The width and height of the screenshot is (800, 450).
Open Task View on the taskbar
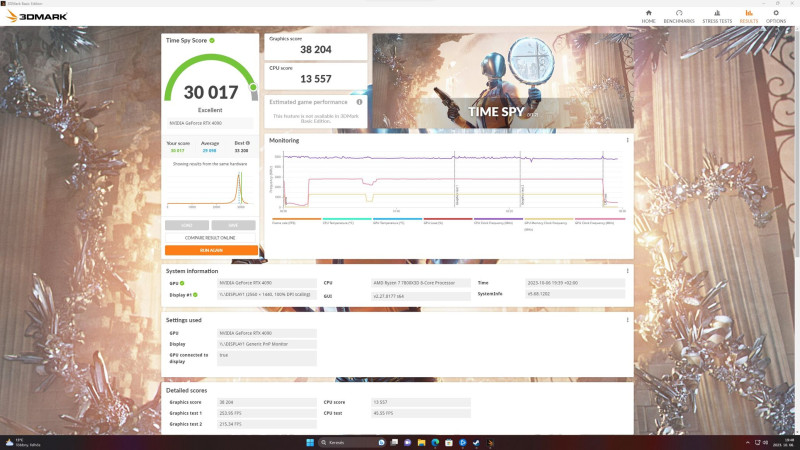click(394, 442)
